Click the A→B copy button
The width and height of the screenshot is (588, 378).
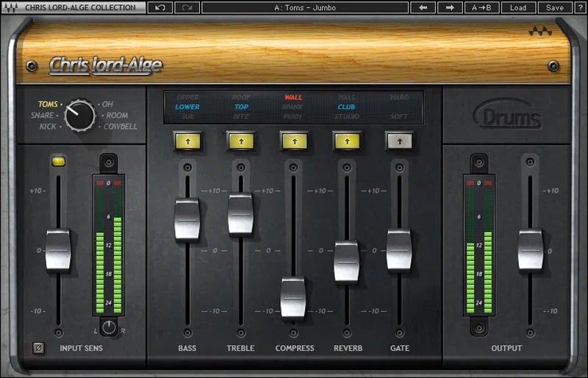pos(482,7)
